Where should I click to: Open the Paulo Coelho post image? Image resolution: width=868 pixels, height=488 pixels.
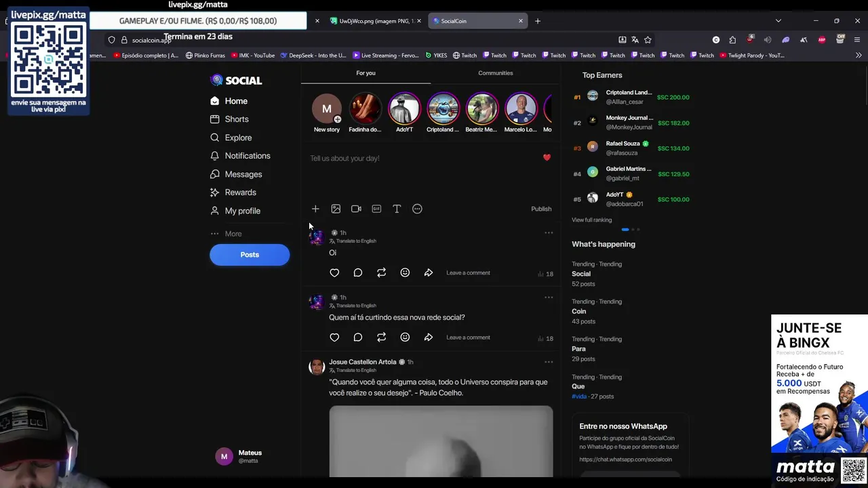[441, 441]
